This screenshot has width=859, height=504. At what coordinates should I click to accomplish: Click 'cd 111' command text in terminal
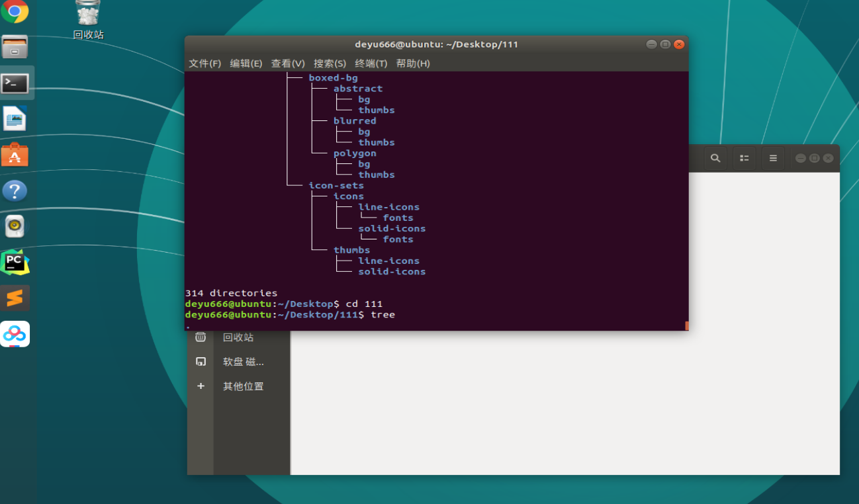pos(364,304)
